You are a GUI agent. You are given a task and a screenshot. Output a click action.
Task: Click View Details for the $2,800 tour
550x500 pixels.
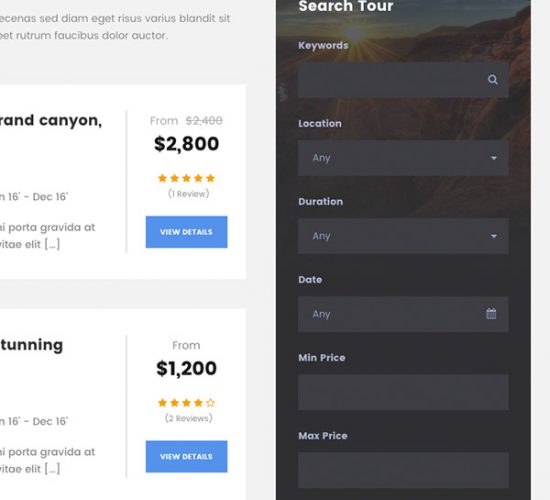tap(186, 232)
